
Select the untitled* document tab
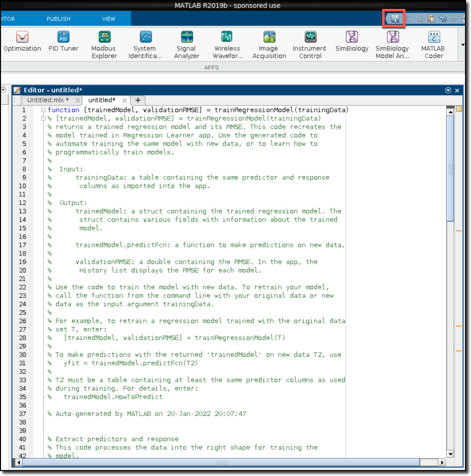coord(102,100)
